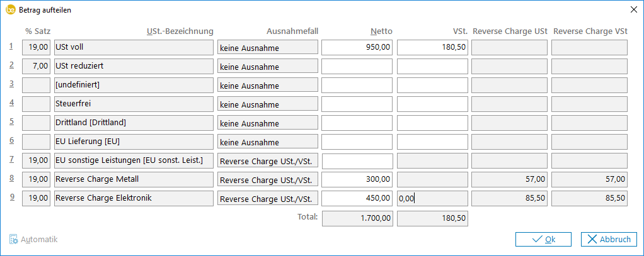Click Netto field for Reverse Charge Metall
Viewport: 644px width, 256px height.
[x=357, y=180]
